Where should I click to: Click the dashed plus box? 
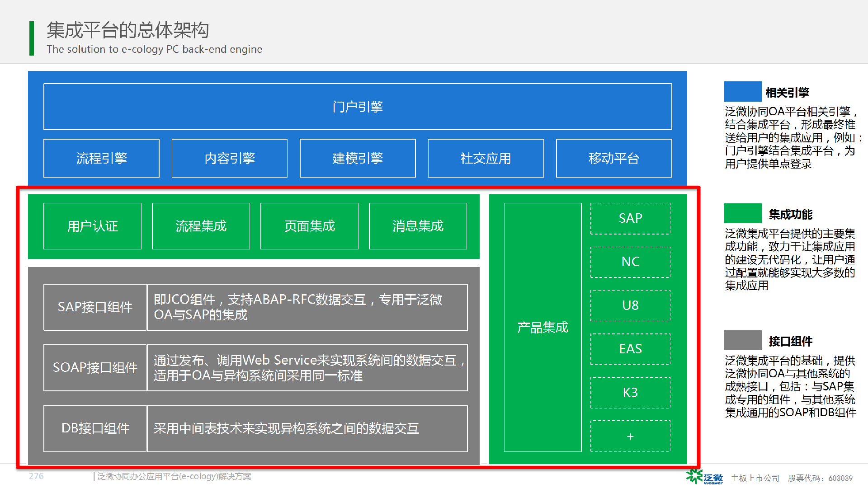(630, 436)
